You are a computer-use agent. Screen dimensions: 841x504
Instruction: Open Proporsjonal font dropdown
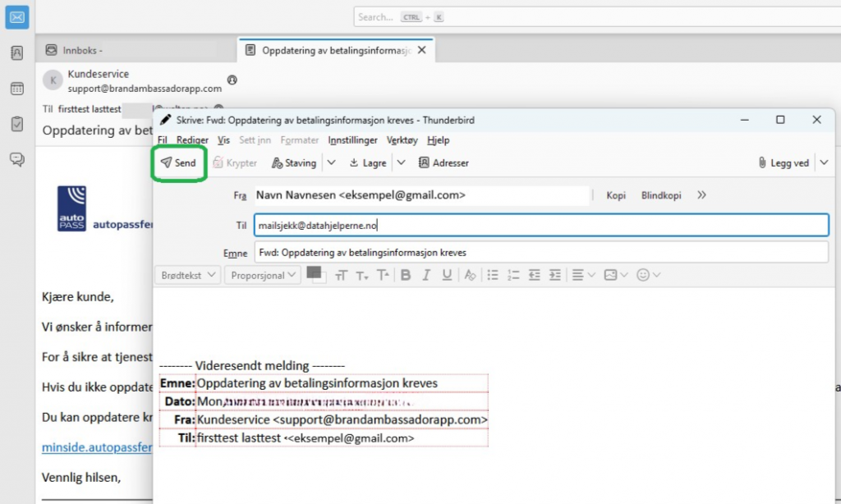tap(262, 275)
